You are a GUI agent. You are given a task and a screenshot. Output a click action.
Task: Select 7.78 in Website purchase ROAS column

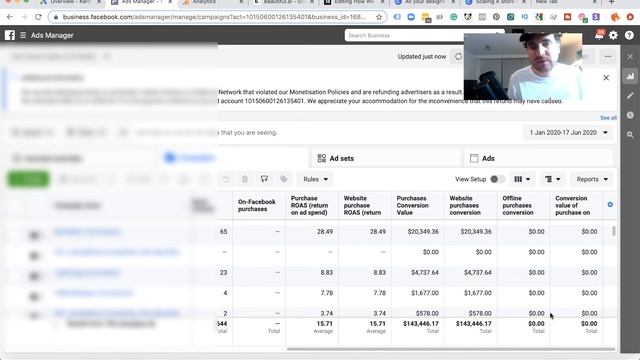380,293
